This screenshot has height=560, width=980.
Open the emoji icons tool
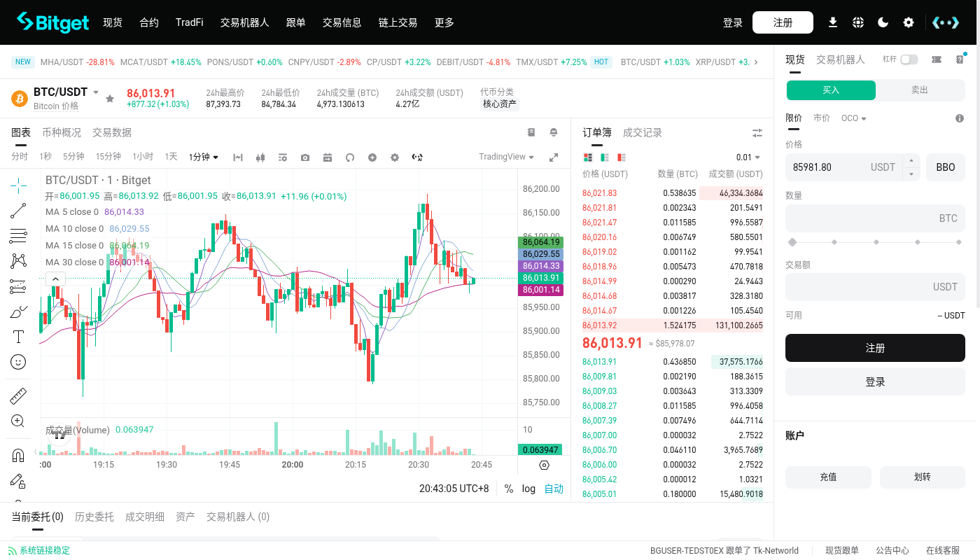coord(18,362)
